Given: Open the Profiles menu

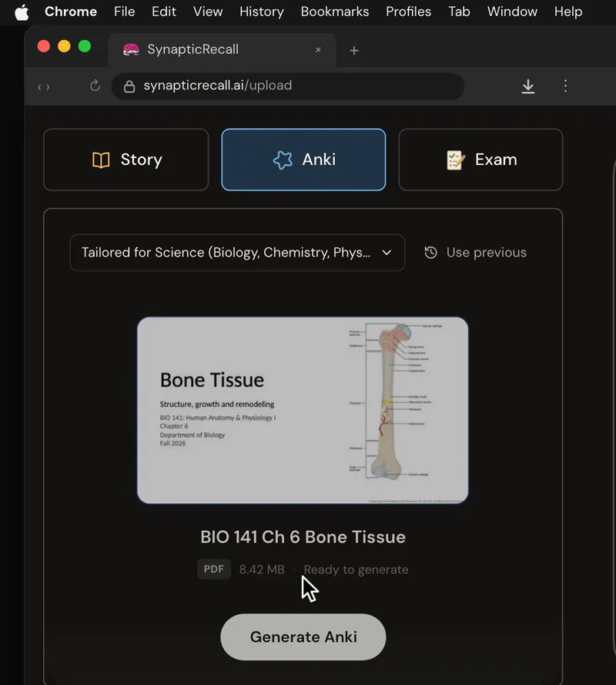Looking at the screenshot, I should point(408,12).
